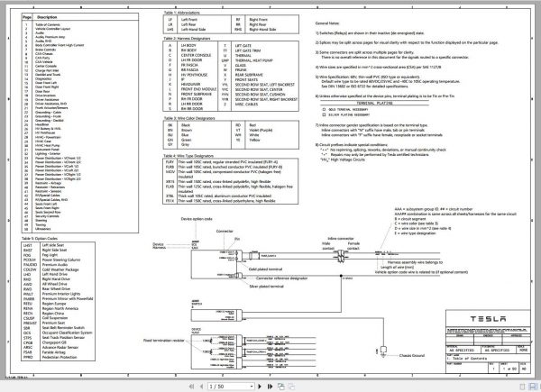The width and height of the screenshot is (541, 392).
Task: Click 'Headliner' contents entry
Action: 41,124
